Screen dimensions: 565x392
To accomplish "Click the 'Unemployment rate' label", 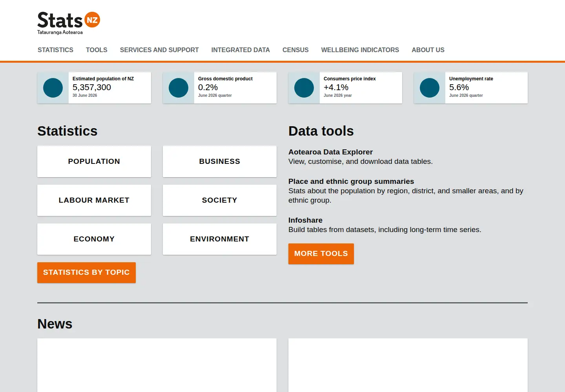I will (x=471, y=79).
